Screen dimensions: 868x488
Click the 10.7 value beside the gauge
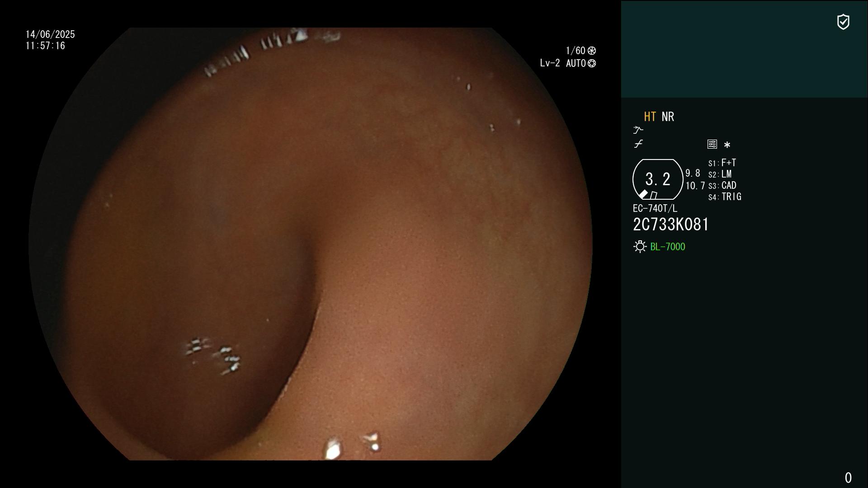(x=695, y=186)
